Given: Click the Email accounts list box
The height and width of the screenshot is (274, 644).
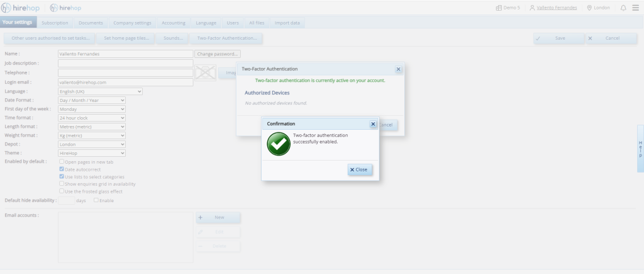Looking at the screenshot, I should [x=125, y=237].
